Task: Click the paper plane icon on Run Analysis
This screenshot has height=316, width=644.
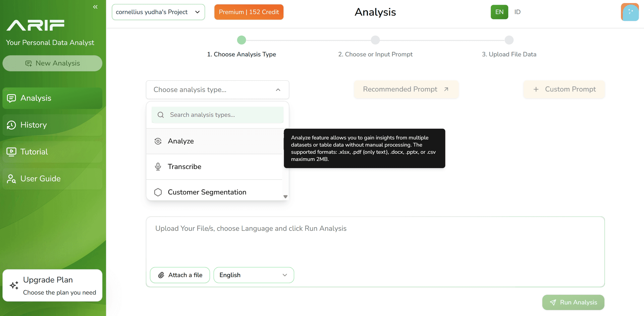Action: click(x=553, y=303)
